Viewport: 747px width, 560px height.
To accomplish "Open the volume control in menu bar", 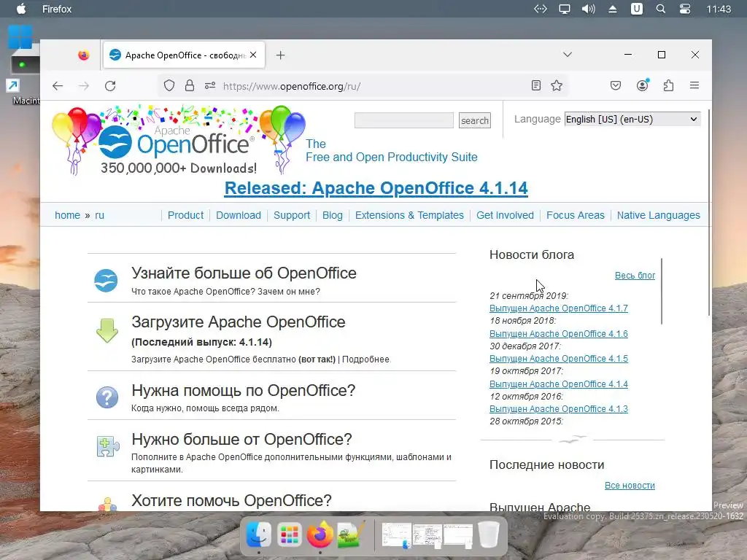I will coord(589,9).
